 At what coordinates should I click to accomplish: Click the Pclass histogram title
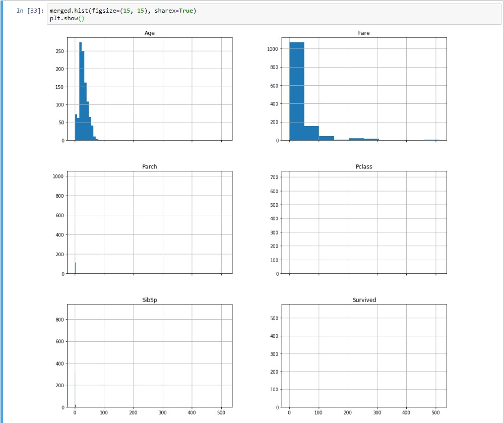point(364,166)
